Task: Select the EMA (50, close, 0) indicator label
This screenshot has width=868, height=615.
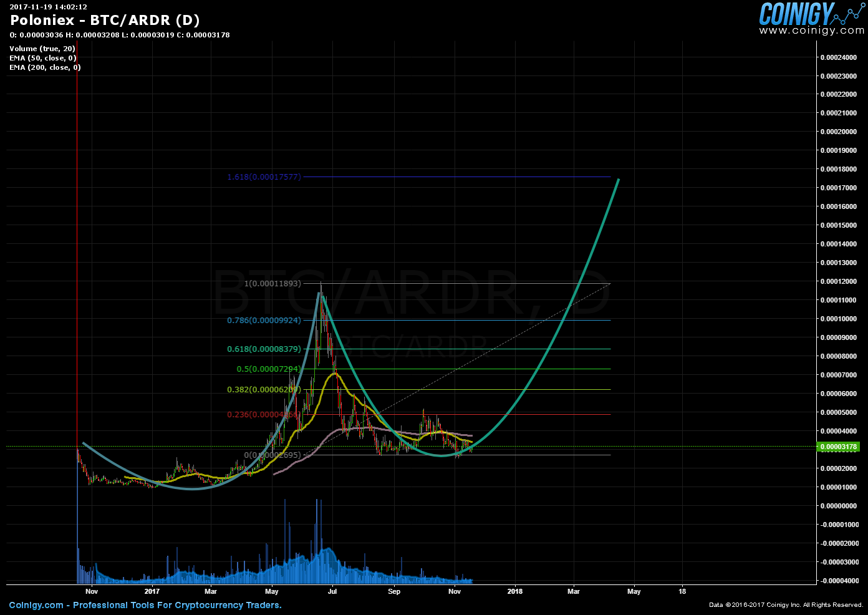Action: pos(43,58)
